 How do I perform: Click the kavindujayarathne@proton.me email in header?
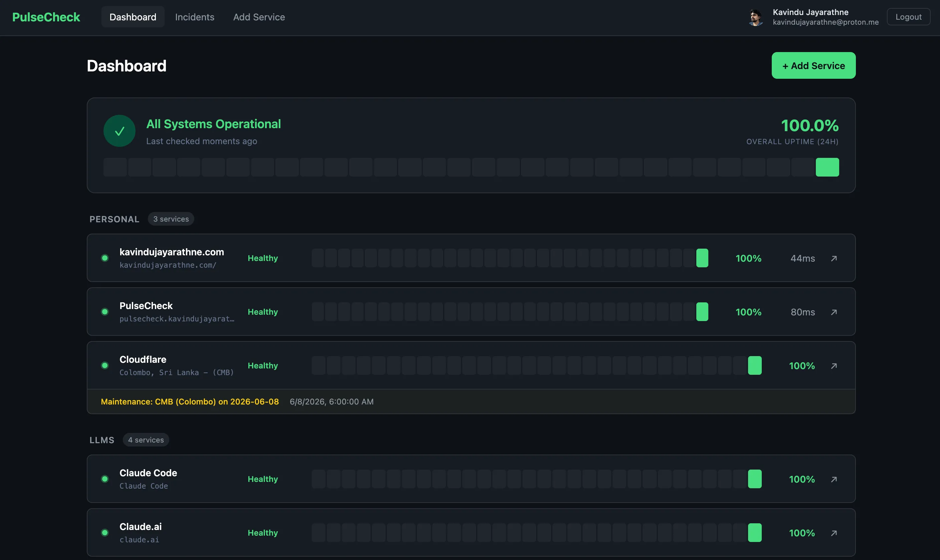pos(826,22)
